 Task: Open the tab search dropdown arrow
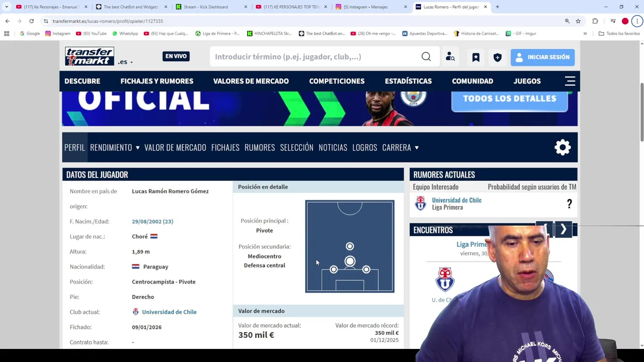7,7
